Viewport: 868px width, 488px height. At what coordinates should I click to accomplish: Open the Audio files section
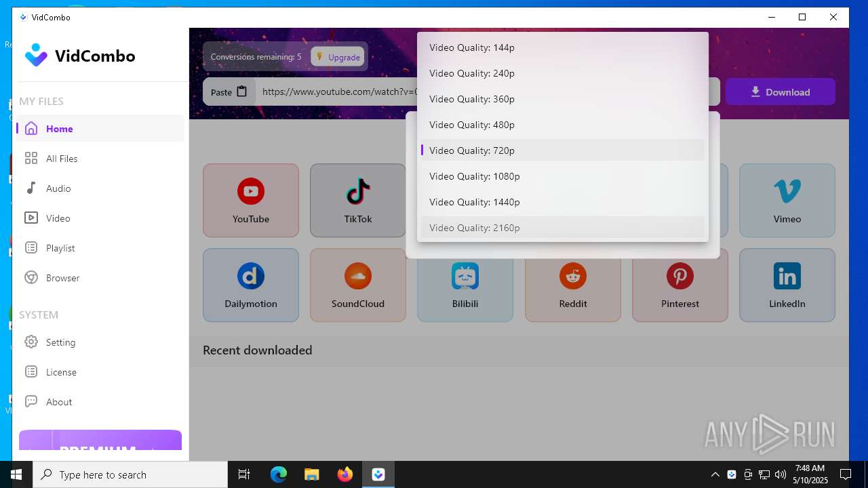pos(102,188)
